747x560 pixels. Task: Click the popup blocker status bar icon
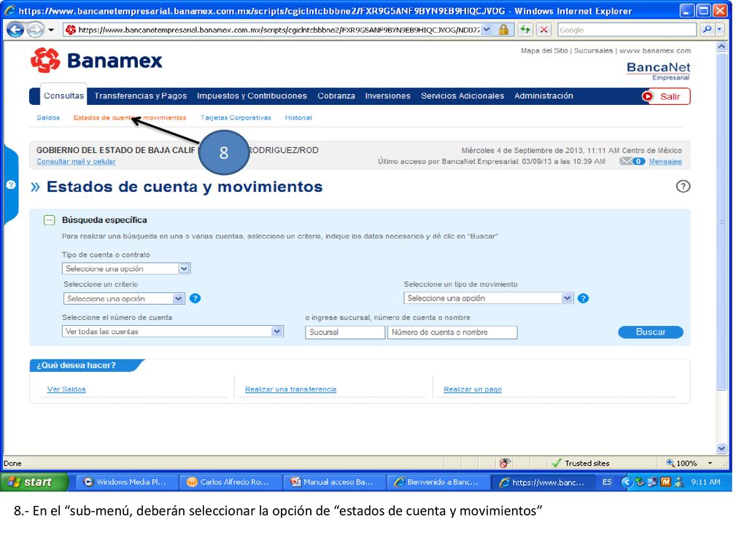(505, 463)
